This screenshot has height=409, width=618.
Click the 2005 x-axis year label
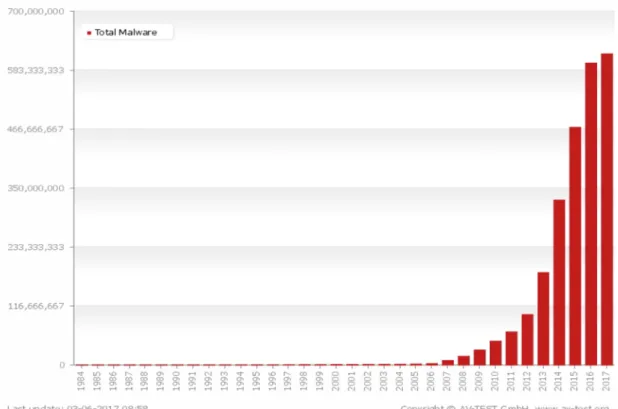point(415,381)
